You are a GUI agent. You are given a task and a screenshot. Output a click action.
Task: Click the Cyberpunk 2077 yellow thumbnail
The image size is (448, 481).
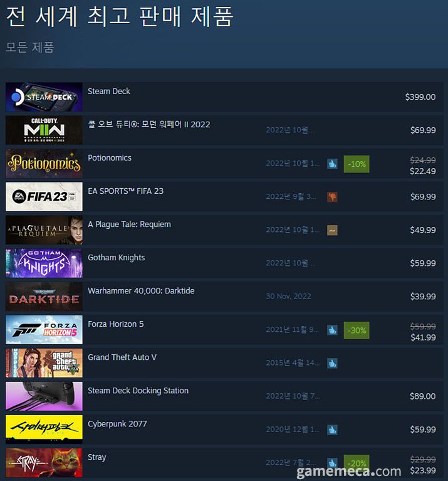point(44,430)
